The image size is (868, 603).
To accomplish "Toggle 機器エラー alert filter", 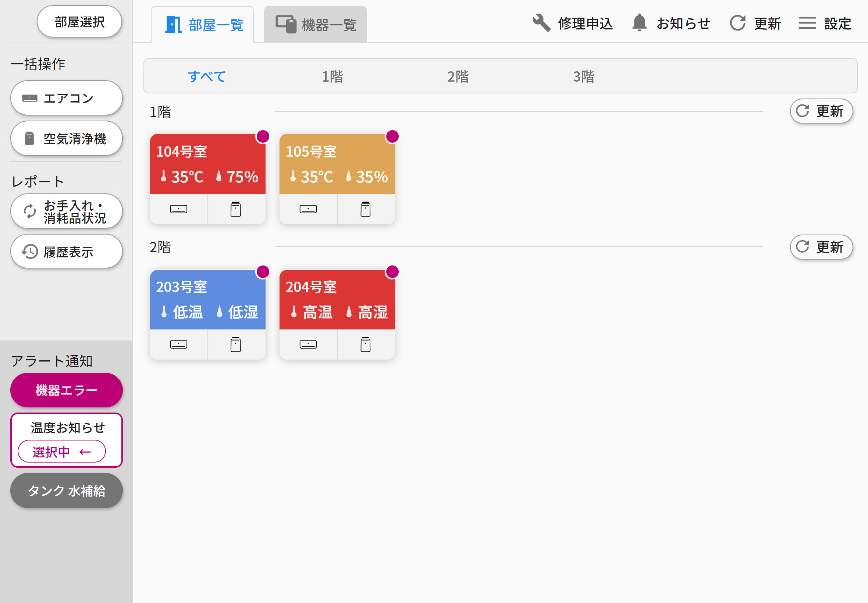I will (x=67, y=390).
